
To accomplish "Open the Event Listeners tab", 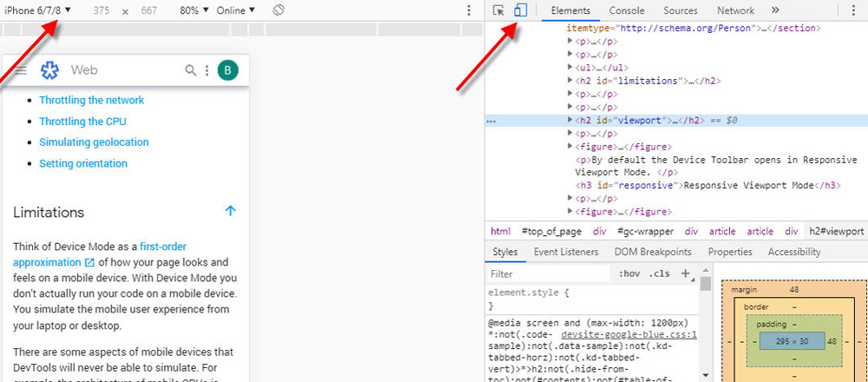I will [566, 252].
